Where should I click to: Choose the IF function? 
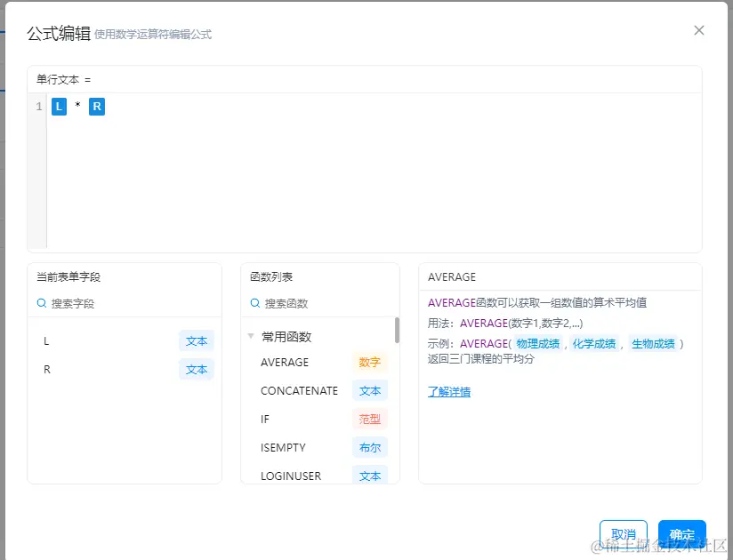[265, 420]
